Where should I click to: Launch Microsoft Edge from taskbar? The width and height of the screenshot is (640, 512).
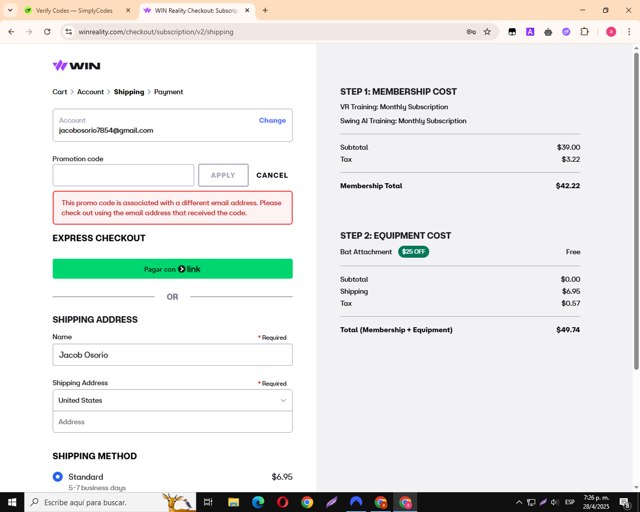pos(258,502)
